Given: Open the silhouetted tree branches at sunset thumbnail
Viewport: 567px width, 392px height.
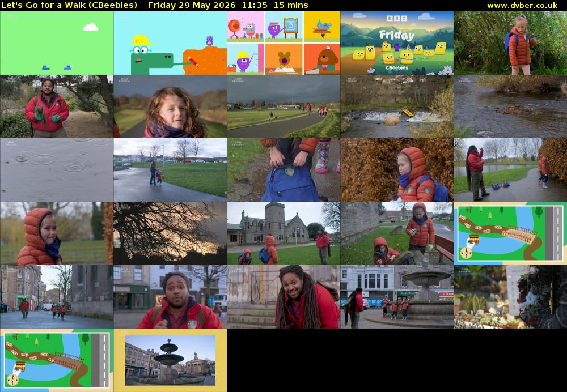Looking at the screenshot, I should point(170,233).
